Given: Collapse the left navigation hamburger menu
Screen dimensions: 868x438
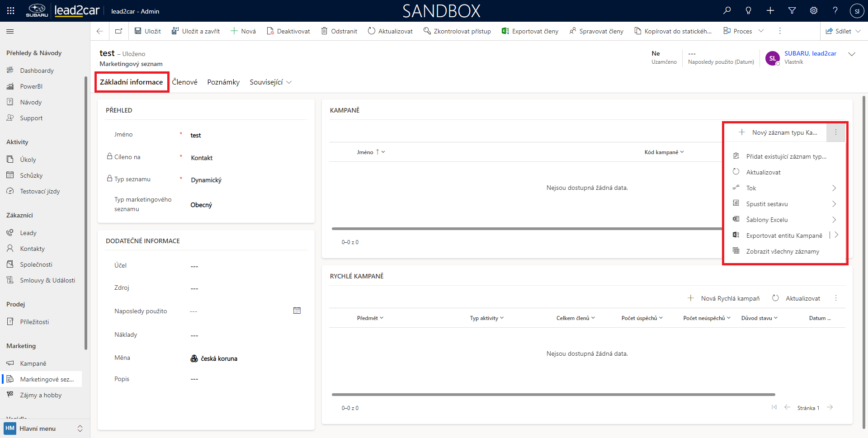Looking at the screenshot, I should [10, 31].
